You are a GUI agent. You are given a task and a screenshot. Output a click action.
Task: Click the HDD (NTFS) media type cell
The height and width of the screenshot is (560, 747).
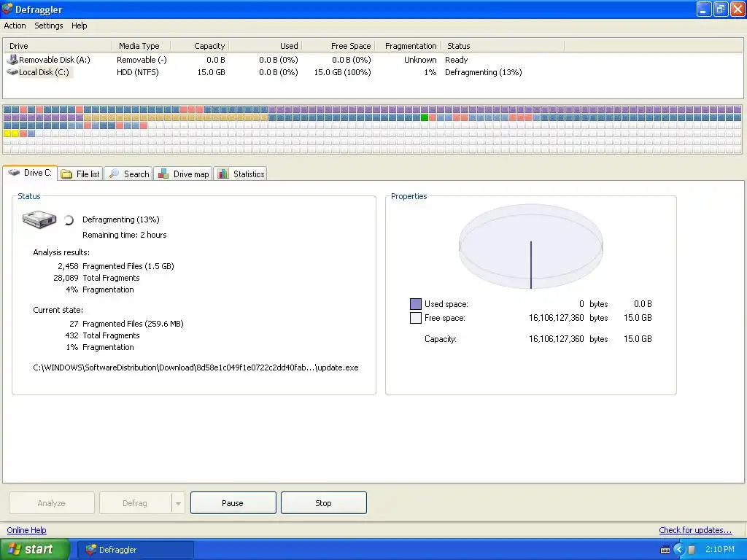click(x=138, y=72)
